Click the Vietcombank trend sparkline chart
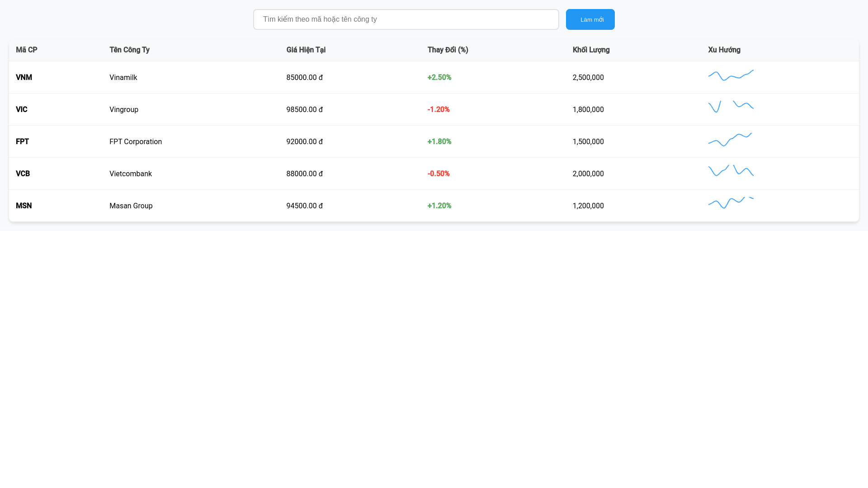This screenshot has height=488, width=868. tap(731, 171)
